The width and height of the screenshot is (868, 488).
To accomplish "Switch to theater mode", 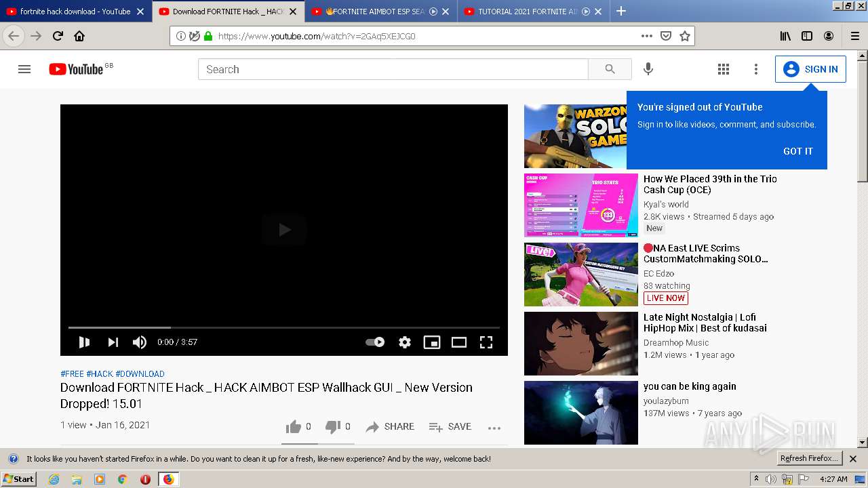I will 459,342.
